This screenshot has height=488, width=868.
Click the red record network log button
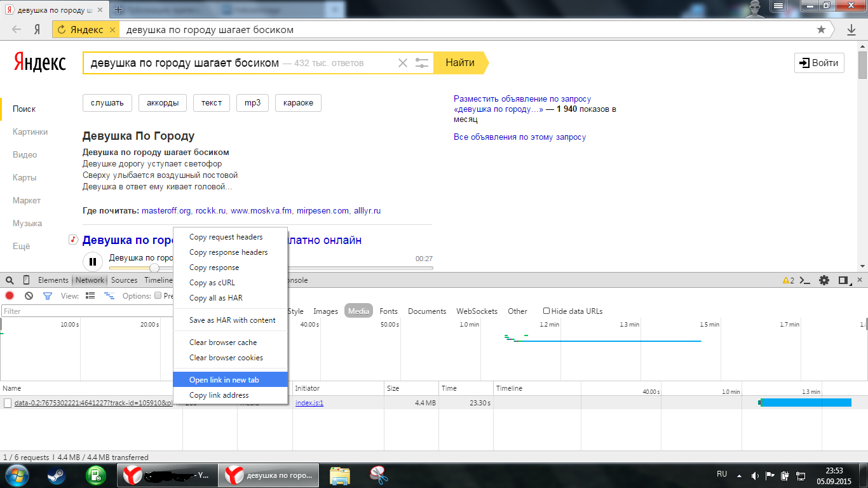tap(10, 295)
